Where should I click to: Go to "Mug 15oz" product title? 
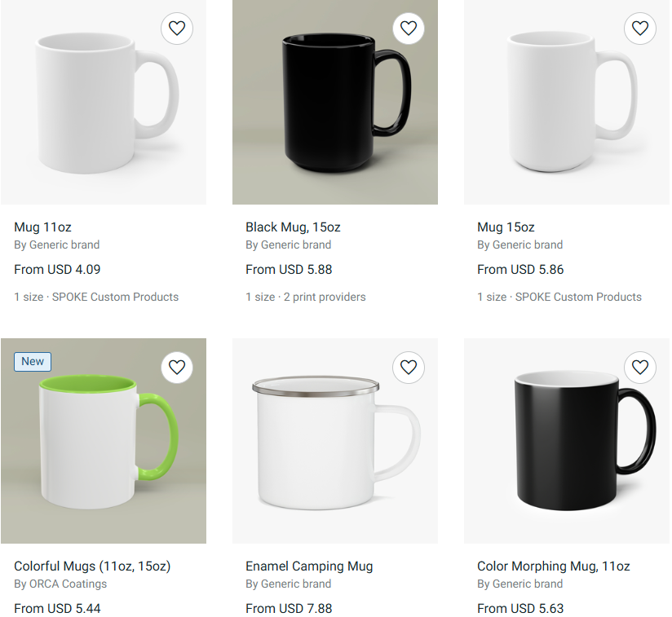[x=506, y=227]
